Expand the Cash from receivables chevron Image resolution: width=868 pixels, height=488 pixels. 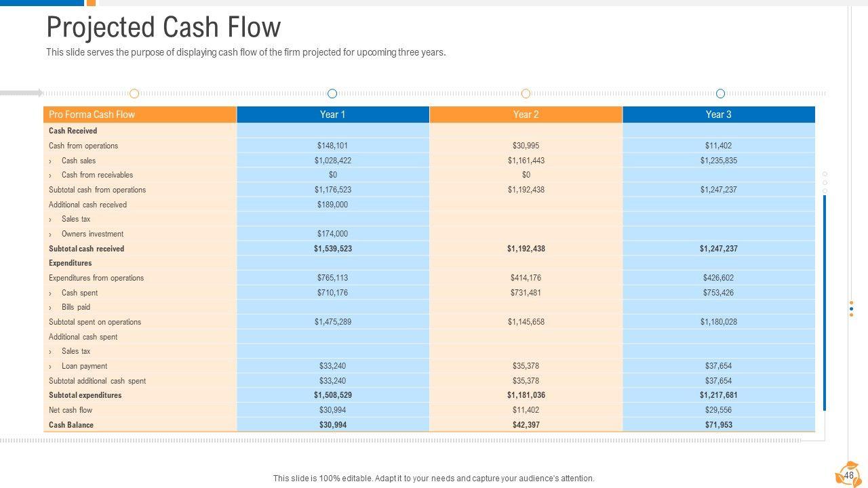click(x=50, y=176)
